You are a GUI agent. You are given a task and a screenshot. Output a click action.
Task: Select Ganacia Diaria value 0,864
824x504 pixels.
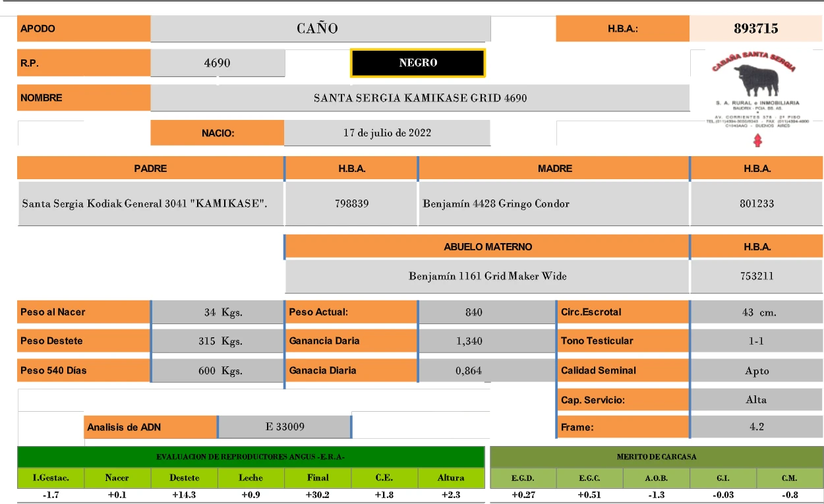(x=486, y=370)
